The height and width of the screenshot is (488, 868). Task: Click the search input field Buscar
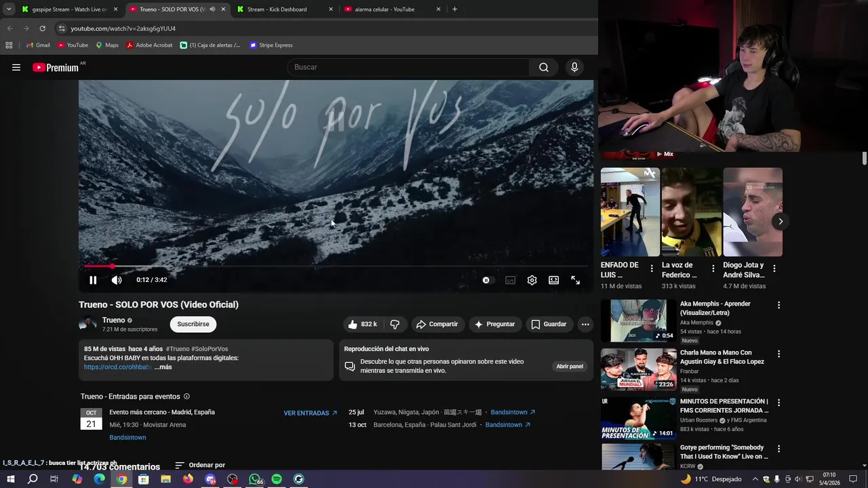pos(409,67)
